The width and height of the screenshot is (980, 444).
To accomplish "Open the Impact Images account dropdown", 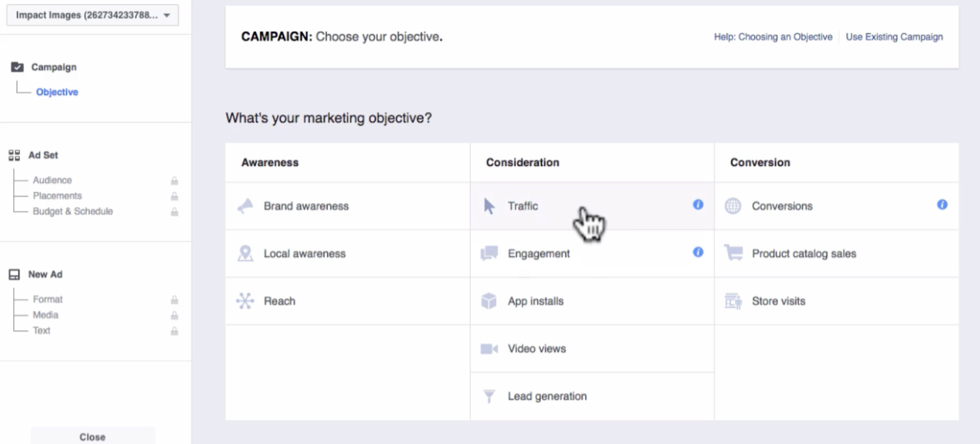I will 93,16.
